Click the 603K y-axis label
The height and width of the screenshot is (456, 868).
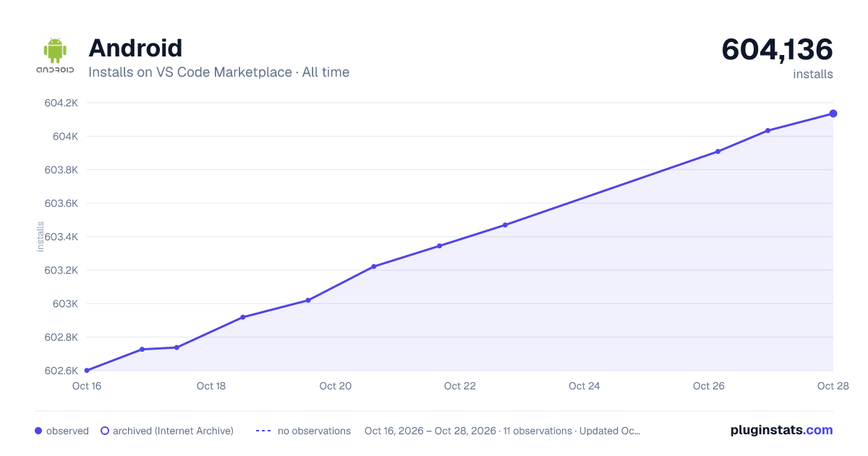click(x=65, y=303)
